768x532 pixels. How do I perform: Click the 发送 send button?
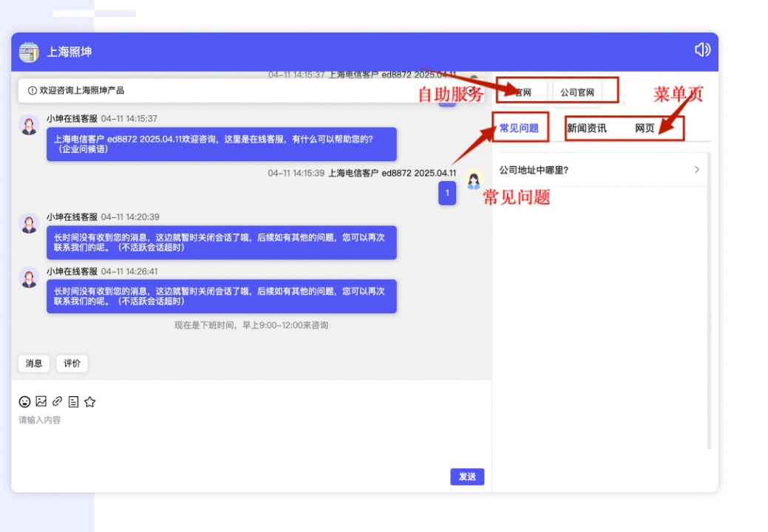pyautogui.click(x=467, y=477)
